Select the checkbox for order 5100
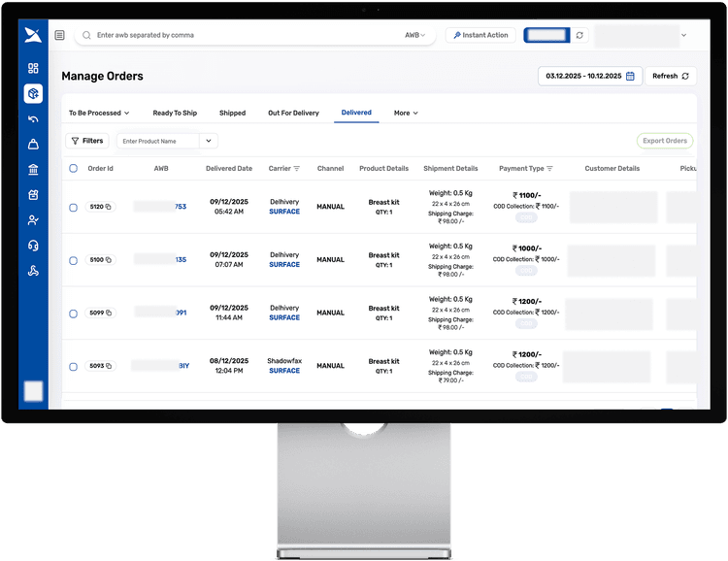728x561 pixels. pos(73,260)
